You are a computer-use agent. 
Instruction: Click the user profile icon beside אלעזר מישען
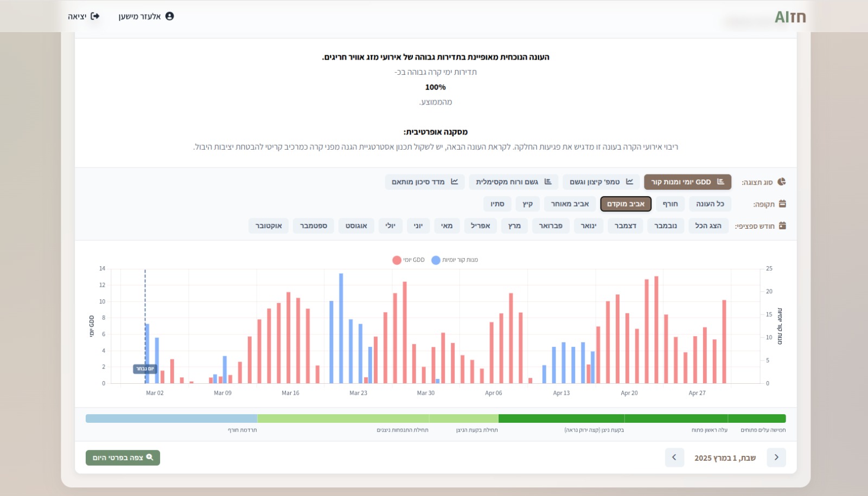pos(169,16)
